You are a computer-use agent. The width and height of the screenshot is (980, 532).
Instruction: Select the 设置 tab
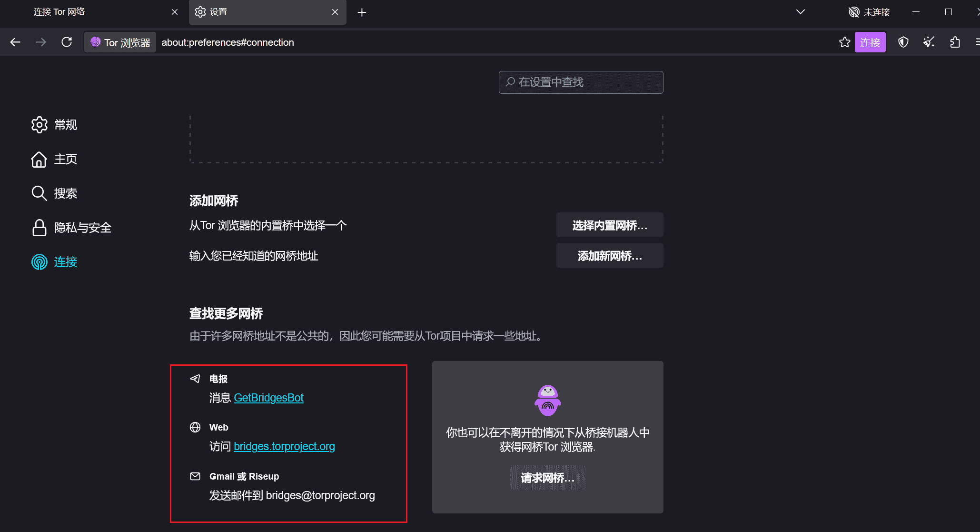tap(267, 12)
